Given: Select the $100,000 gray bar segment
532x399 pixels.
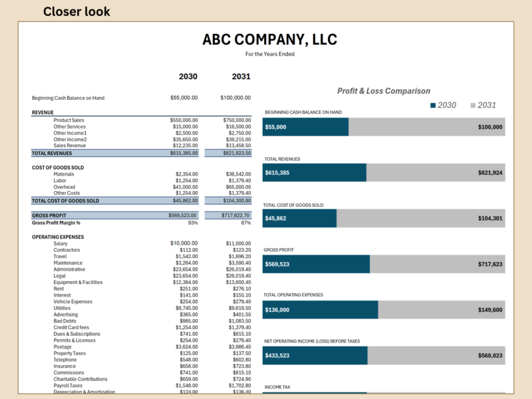Looking at the screenshot, I should tap(427, 127).
